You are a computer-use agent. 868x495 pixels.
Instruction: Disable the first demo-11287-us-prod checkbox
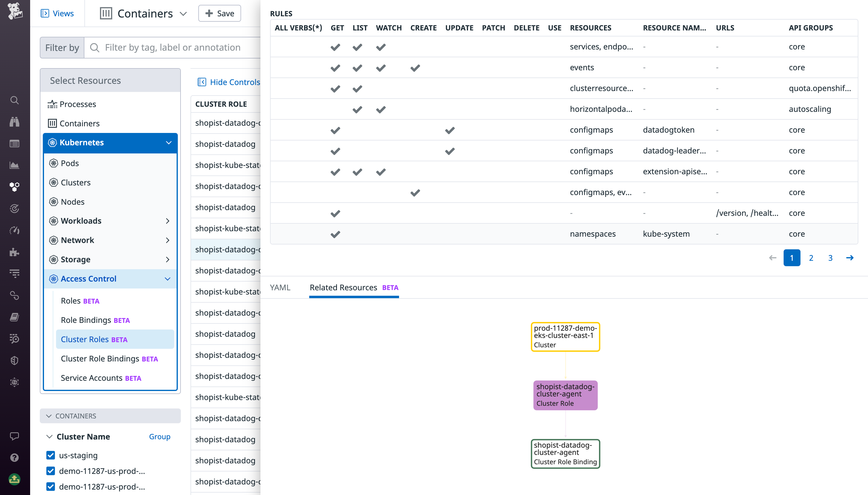click(x=50, y=471)
